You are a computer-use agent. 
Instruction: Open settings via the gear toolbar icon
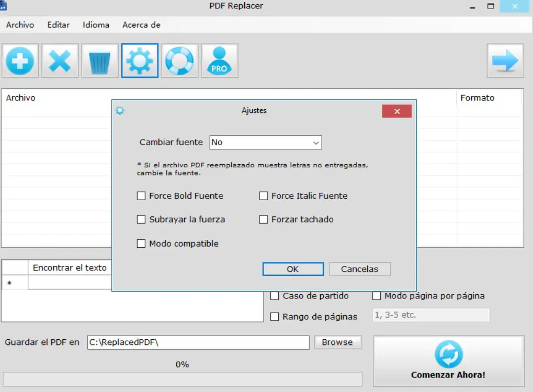point(140,61)
